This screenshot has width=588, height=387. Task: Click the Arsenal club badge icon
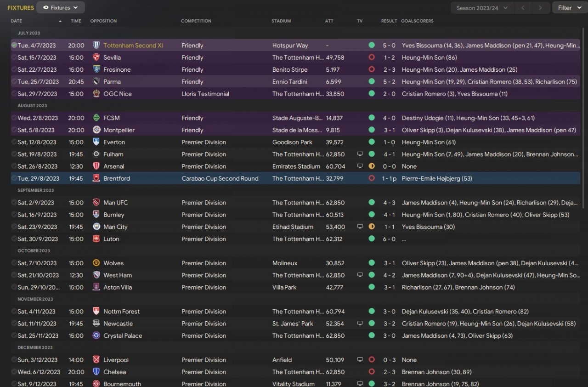click(96, 166)
